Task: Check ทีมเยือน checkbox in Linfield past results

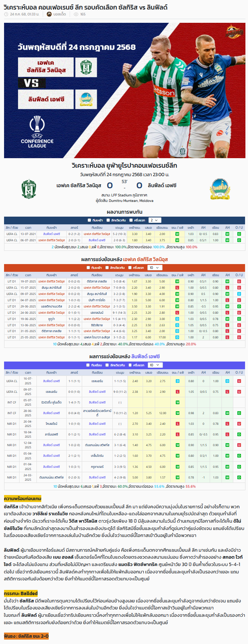Action: pos(88,365)
